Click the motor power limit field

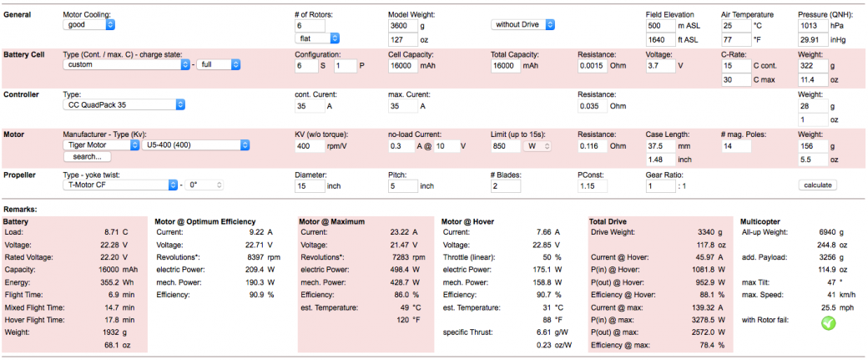tap(506, 146)
